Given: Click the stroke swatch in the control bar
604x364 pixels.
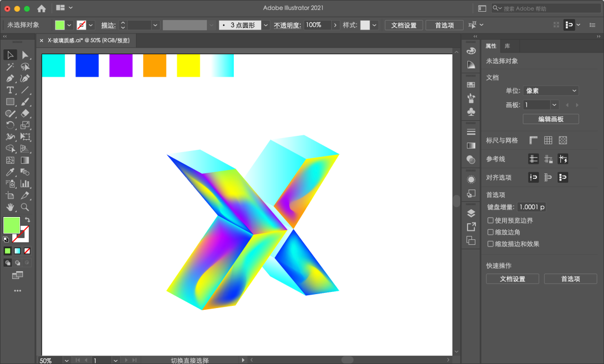Looking at the screenshot, I should point(81,25).
